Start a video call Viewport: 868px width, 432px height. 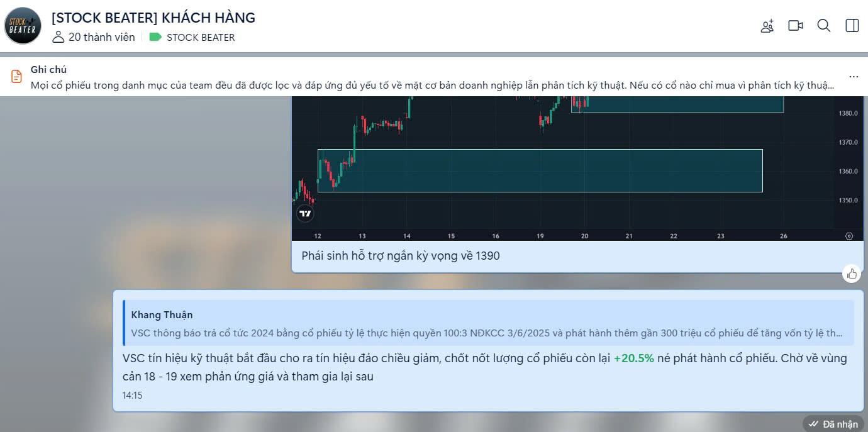pyautogui.click(x=796, y=26)
